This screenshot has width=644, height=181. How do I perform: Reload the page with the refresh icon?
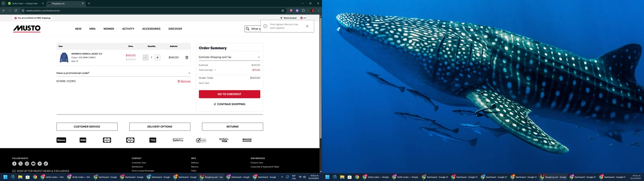click(x=16, y=10)
